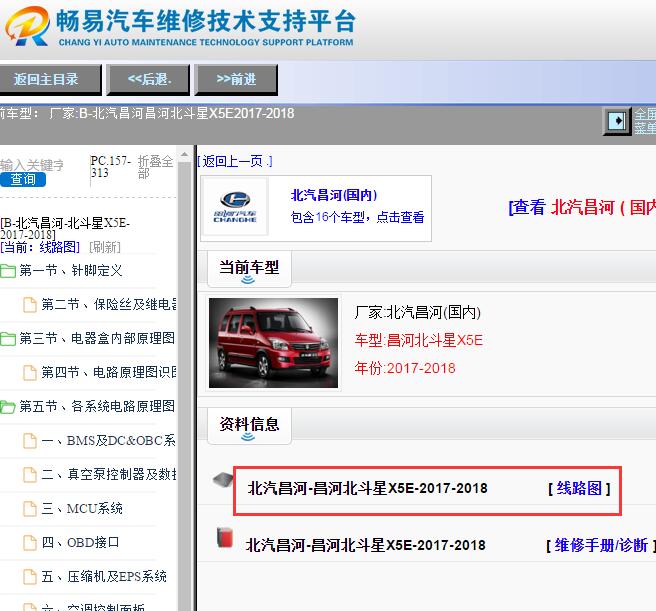This screenshot has height=611, width=656.
Task: Click the PC.157-313 text
Action: coord(111,167)
